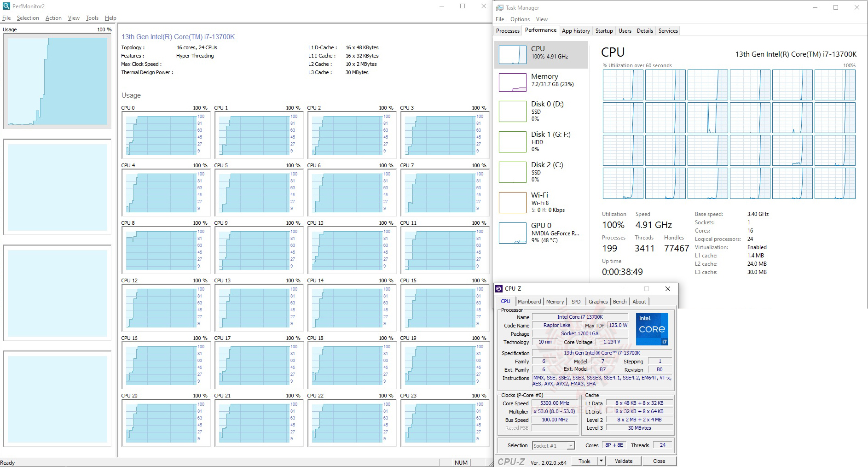Click the Code Name value Raptor Lake

tap(556, 325)
